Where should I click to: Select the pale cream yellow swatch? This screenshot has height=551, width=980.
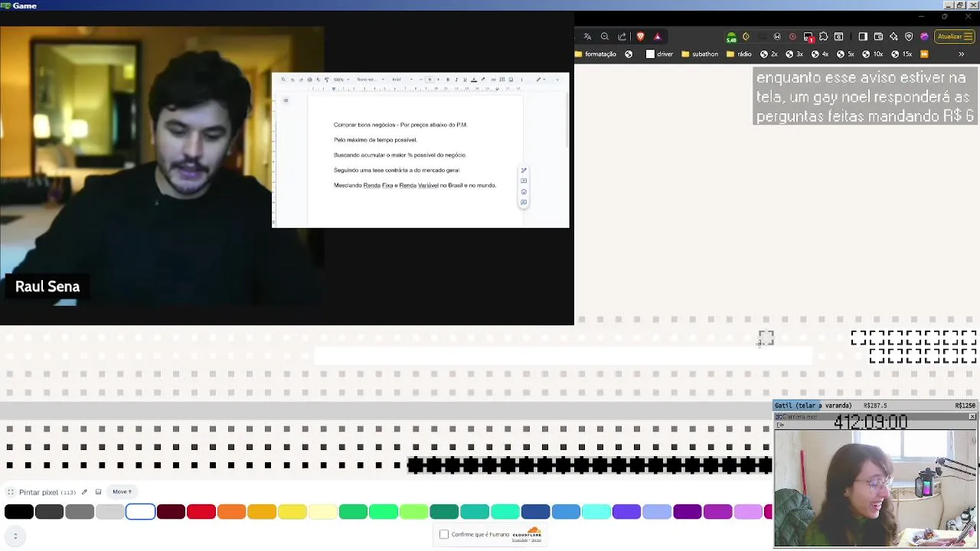[322, 512]
